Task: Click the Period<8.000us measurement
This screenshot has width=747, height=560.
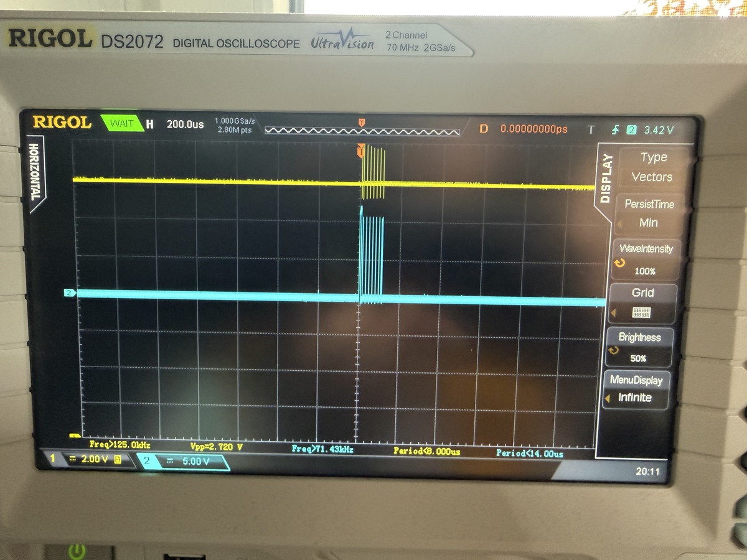Action: click(x=427, y=451)
